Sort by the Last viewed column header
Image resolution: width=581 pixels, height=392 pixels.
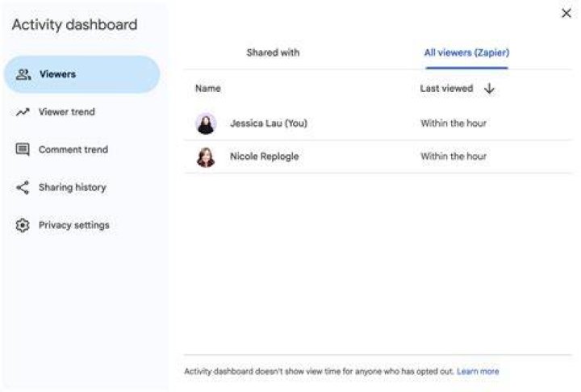point(446,89)
